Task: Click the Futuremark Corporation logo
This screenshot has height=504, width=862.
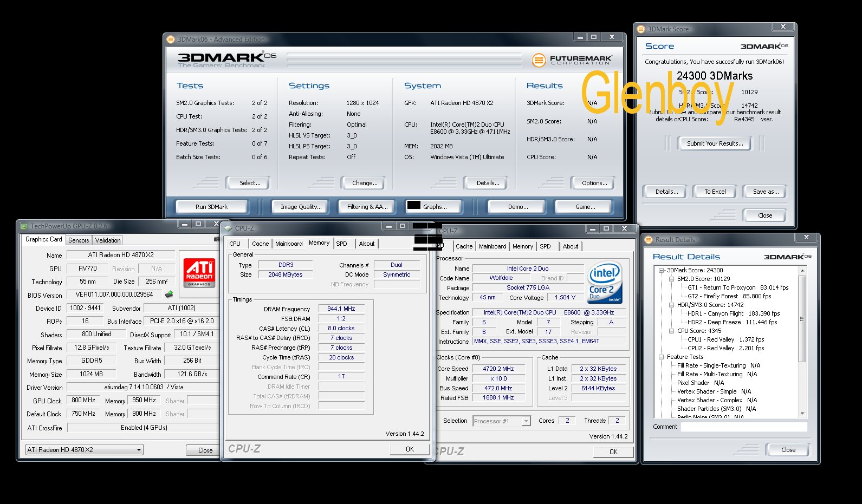Action: tap(572, 60)
